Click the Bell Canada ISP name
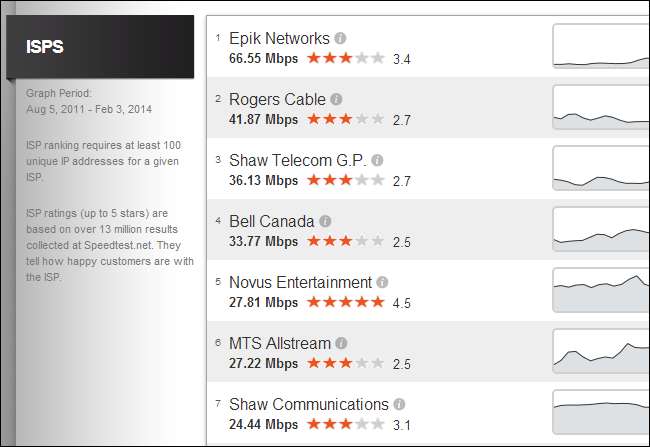Screen dimensions: 650x447 point(272,221)
